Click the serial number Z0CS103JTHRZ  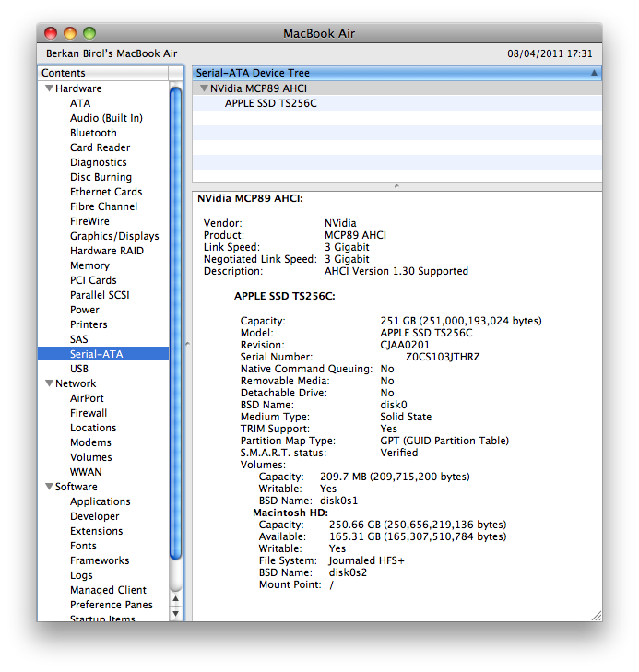(443, 357)
